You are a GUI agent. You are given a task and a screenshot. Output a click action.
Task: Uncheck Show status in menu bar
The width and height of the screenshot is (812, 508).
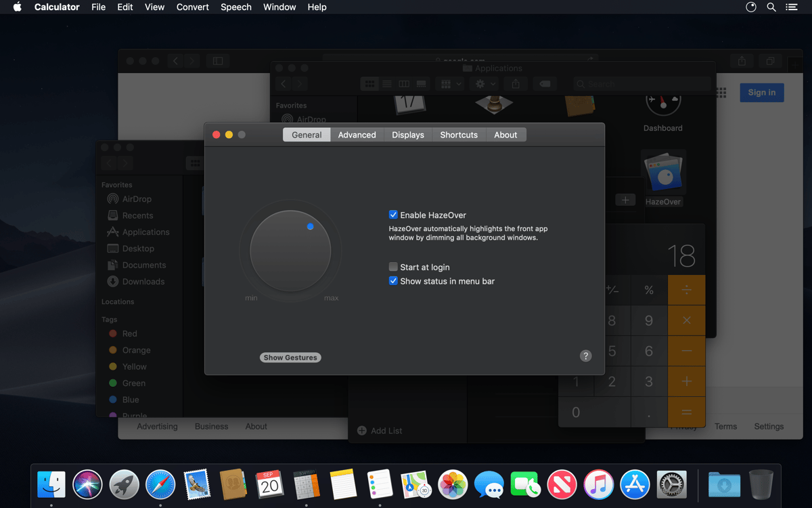393,280
